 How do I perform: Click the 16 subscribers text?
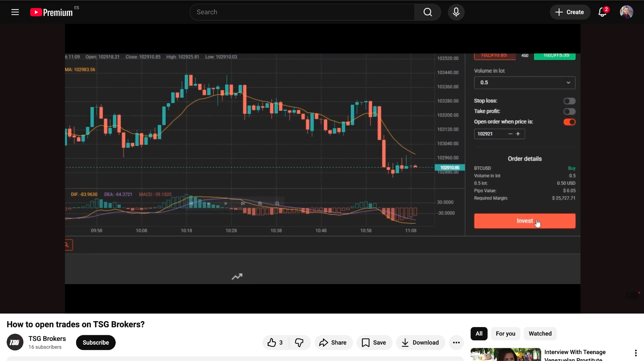(45, 347)
